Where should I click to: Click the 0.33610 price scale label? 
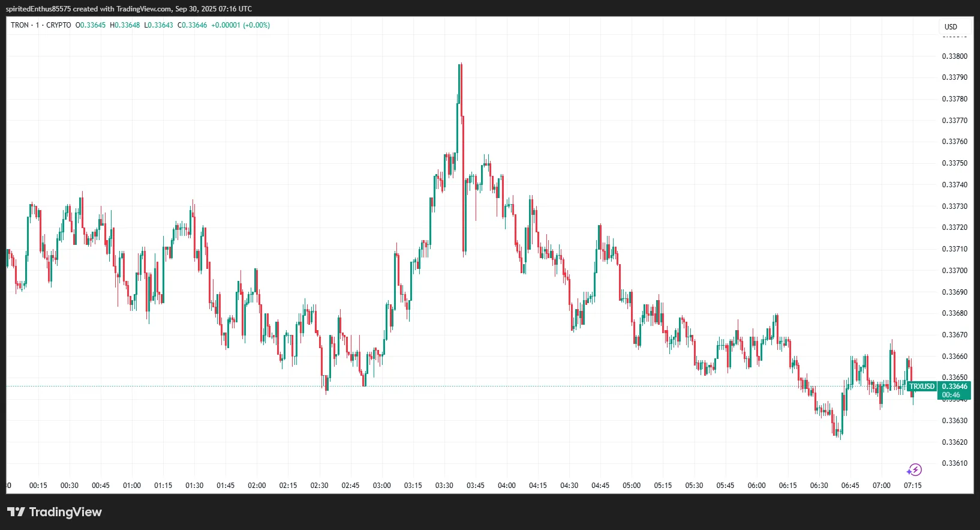click(x=954, y=463)
